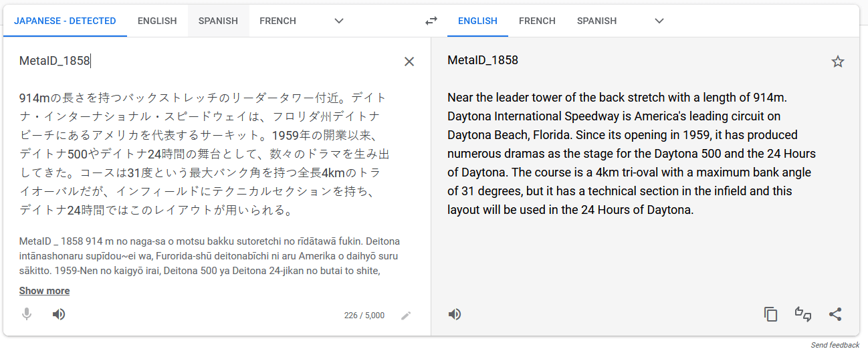Expand more source languages list
The height and width of the screenshot is (357, 868).
pos(339,21)
